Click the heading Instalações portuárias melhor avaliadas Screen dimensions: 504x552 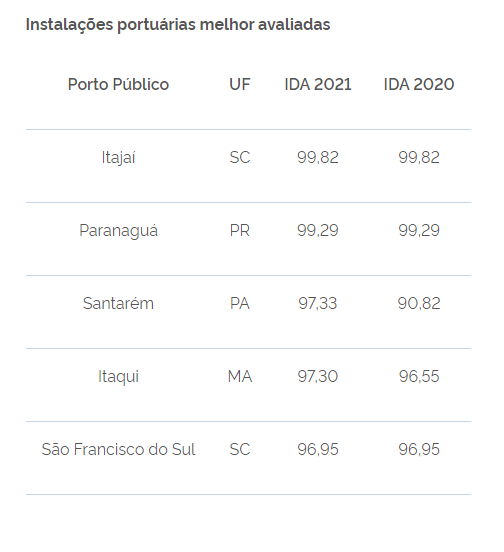tap(178, 25)
